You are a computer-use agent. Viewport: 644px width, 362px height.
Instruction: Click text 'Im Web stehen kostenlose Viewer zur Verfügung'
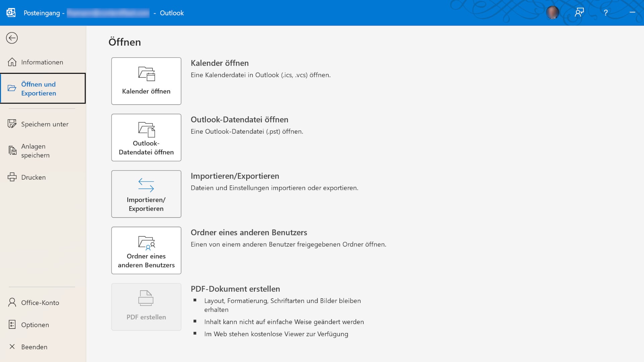pyautogui.click(x=276, y=334)
